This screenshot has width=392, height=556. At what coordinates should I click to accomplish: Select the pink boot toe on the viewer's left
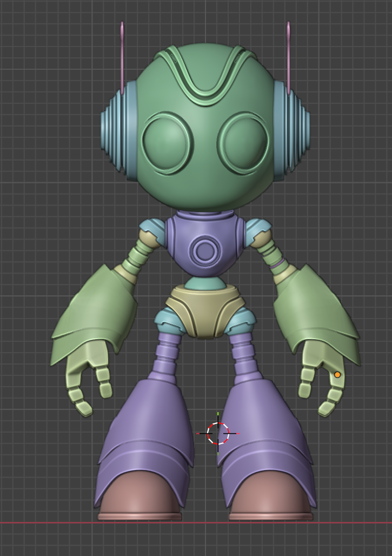[139, 497]
